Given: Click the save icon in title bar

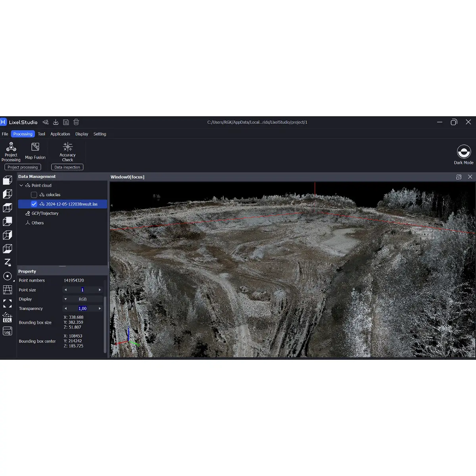Looking at the screenshot, I should [66, 122].
